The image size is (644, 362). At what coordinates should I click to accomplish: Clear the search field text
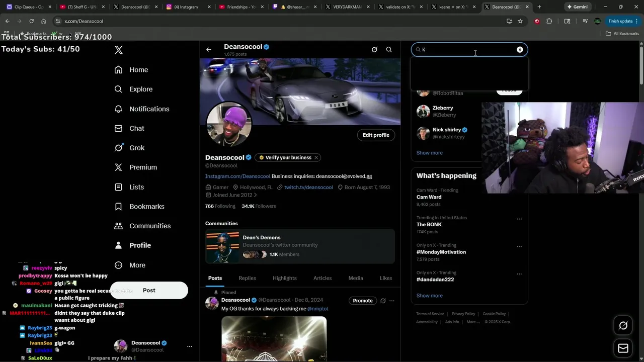520,50
